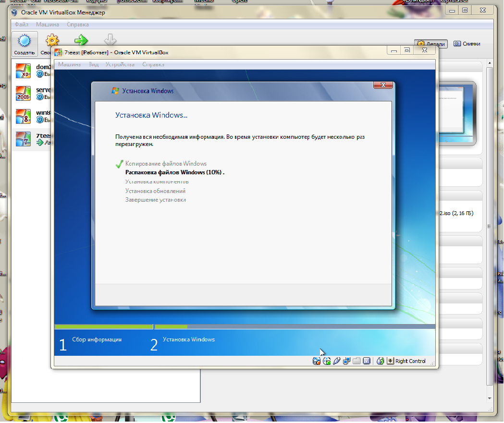Click the running-state arrow icon under 7teest
Viewport: 504px width, 423px height.
(x=40, y=142)
